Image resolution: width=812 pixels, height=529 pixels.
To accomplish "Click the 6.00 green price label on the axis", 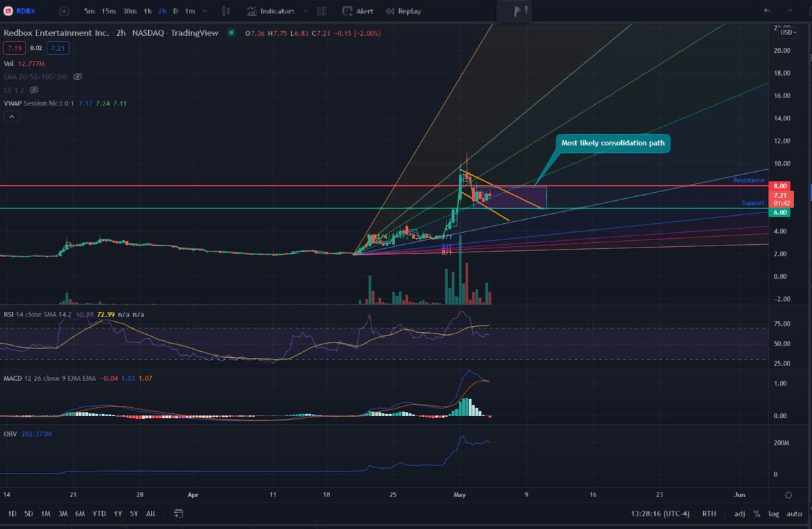I will click(780, 212).
